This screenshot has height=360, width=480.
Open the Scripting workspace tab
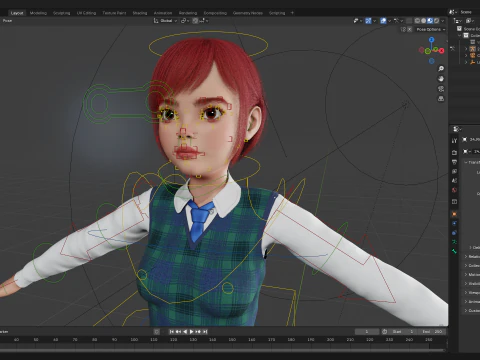277,13
